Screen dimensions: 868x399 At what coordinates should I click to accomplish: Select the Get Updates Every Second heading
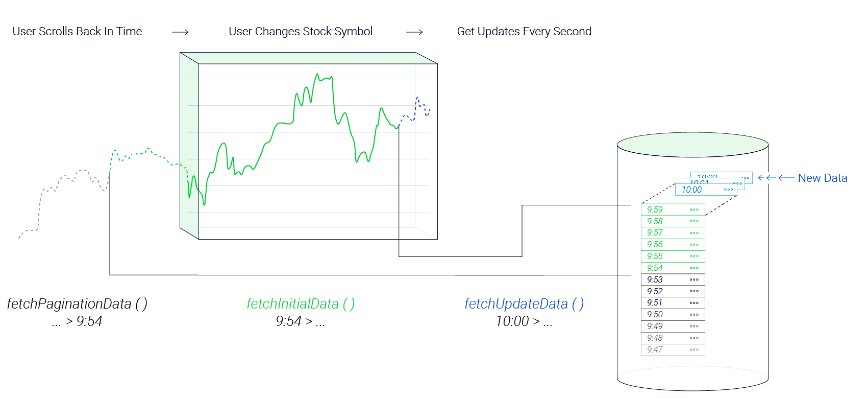(524, 32)
